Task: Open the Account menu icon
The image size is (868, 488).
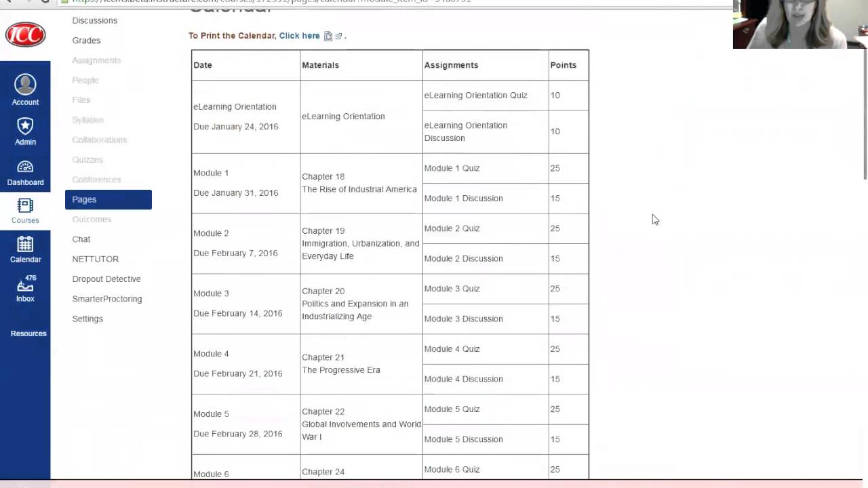Action: click(25, 84)
